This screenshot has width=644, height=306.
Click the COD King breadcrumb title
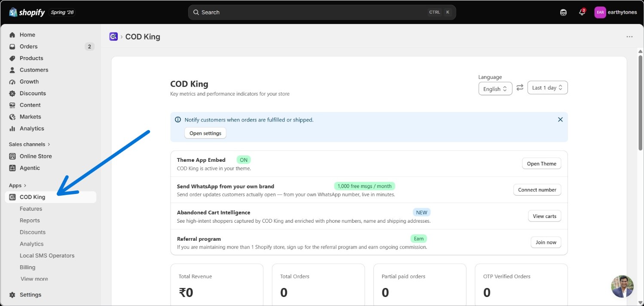143,36
